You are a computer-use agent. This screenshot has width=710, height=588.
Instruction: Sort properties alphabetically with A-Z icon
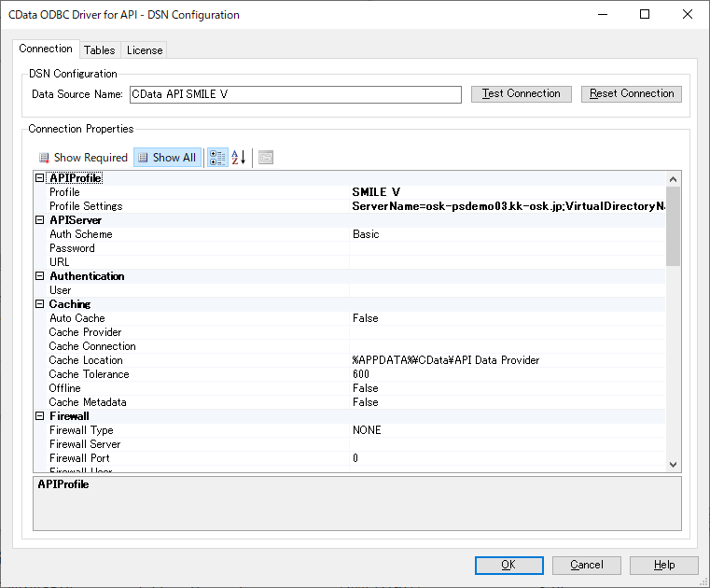(238, 158)
